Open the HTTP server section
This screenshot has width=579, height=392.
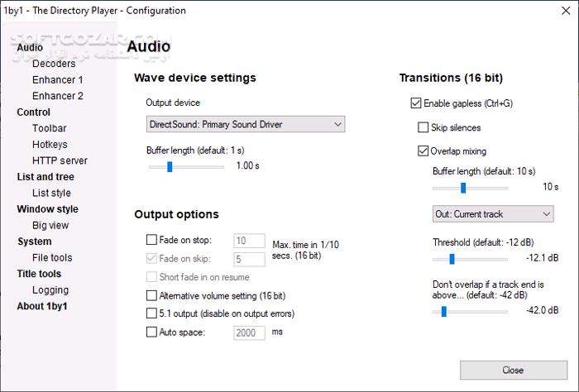point(60,160)
